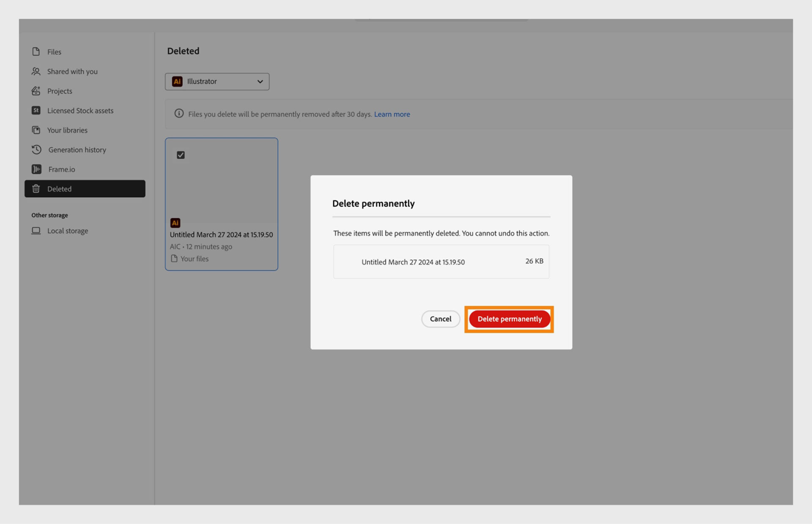Open the Illustrator app filter dropdown
The width and height of the screenshot is (812, 524).
click(217, 82)
